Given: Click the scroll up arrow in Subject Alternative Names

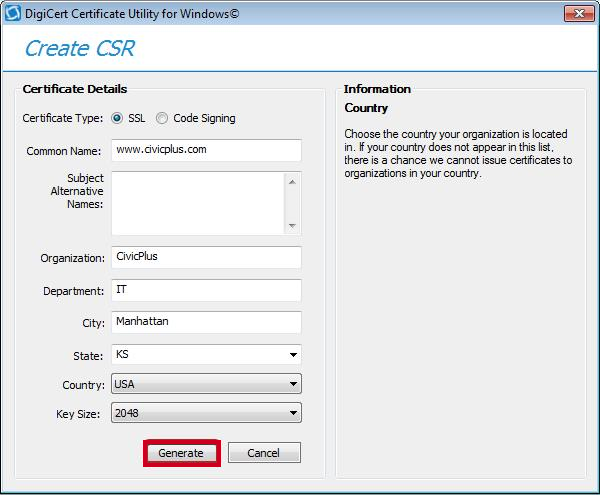Looking at the screenshot, I should pos(292,182).
